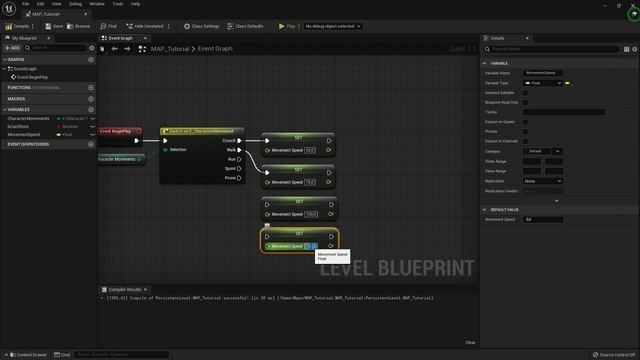Click the Variable Name field
The height and width of the screenshot is (360, 640).
tap(542, 73)
